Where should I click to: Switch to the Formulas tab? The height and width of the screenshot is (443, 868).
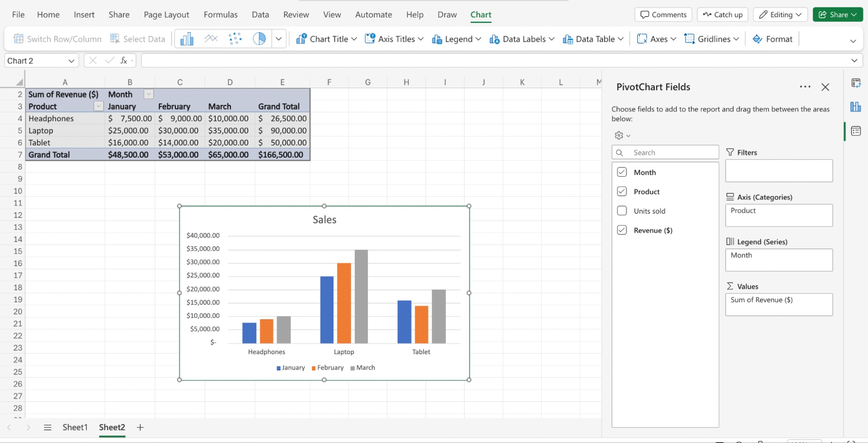[x=221, y=15]
